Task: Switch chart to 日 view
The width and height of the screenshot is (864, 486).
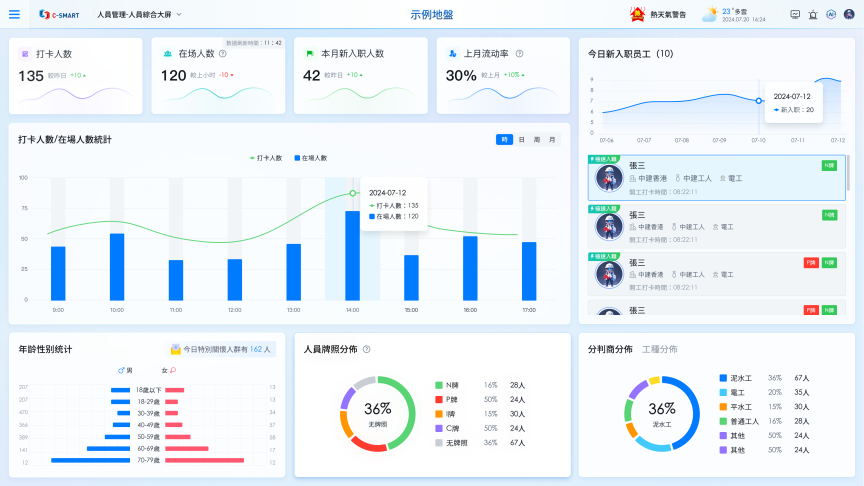Action: point(521,140)
